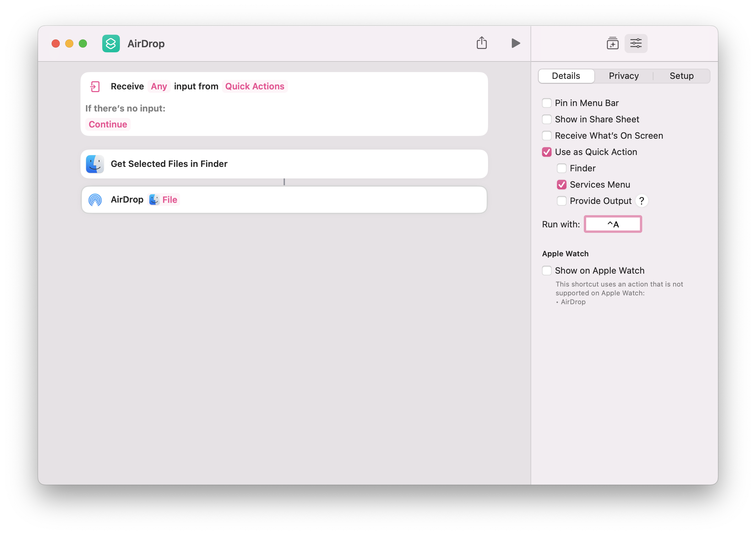Open the Any input type selector
756x535 pixels.
(x=159, y=86)
